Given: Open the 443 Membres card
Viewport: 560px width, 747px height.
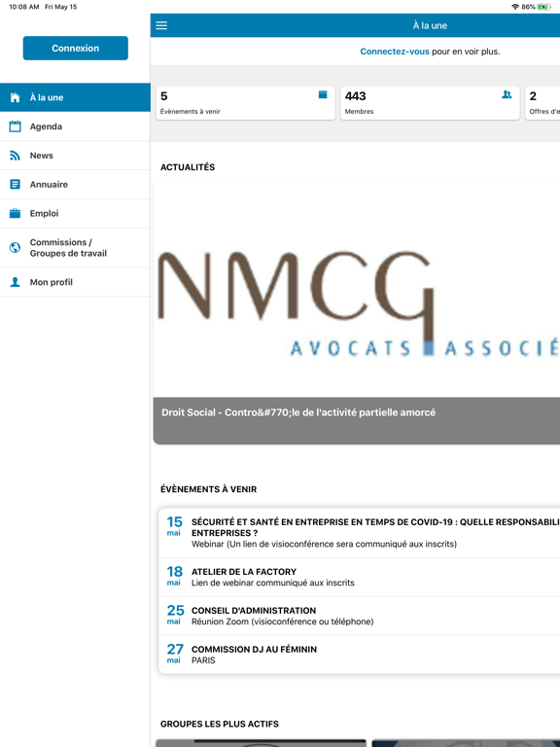Looking at the screenshot, I should pyautogui.click(x=430, y=103).
